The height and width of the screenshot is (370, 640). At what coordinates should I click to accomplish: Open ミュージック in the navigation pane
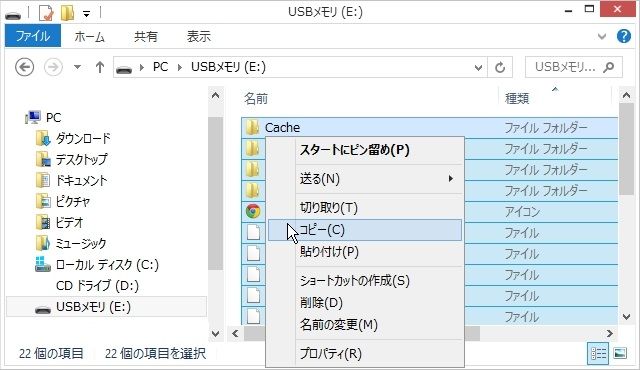tap(81, 244)
